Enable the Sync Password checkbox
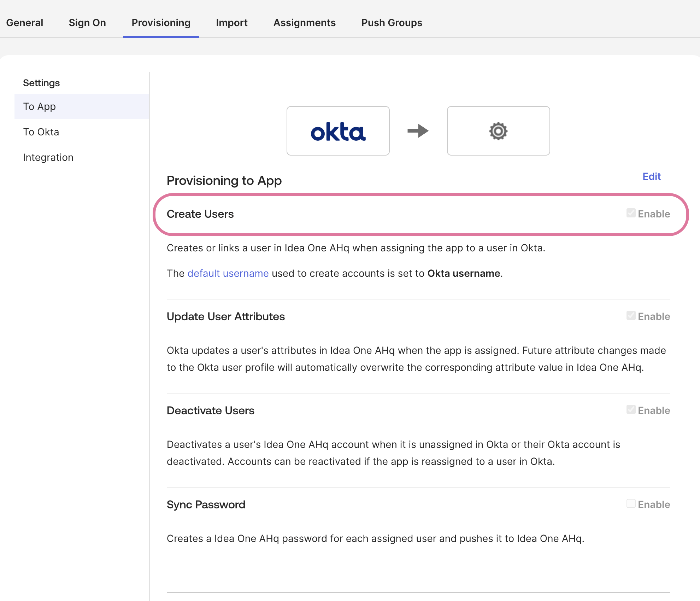This screenshot has height=601, width=700. tap(631, 503)
